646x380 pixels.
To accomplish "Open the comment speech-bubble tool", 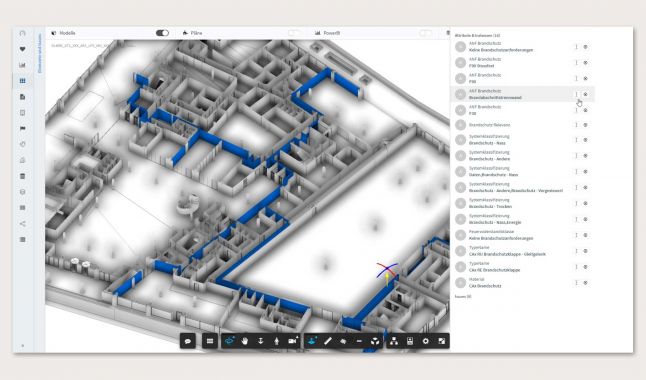I will point(188,341).
